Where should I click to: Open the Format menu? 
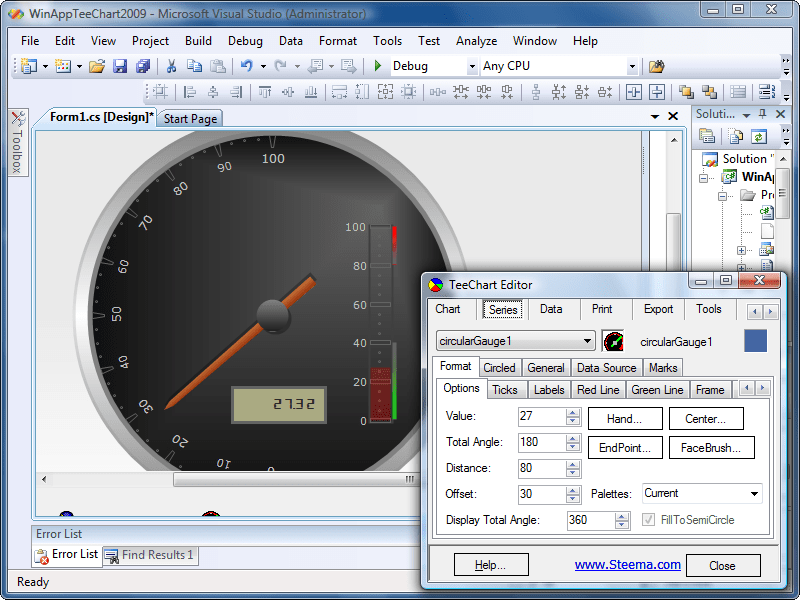coord(337,41)
